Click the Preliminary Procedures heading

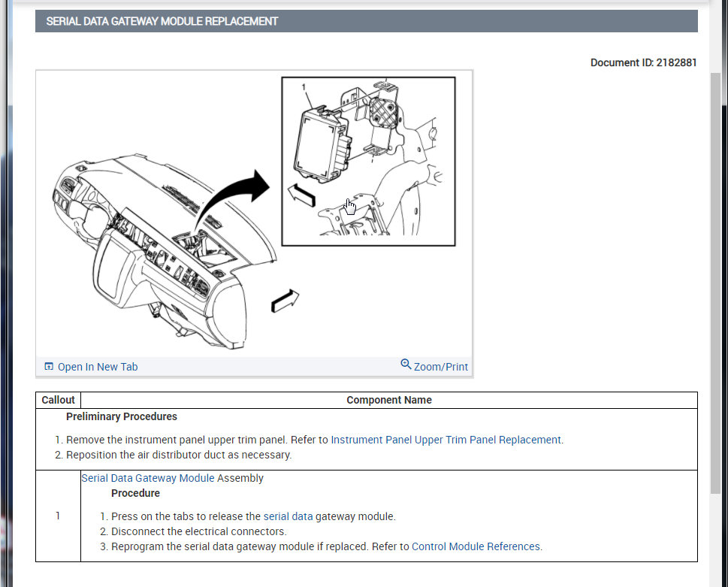(x=122, y=416)
